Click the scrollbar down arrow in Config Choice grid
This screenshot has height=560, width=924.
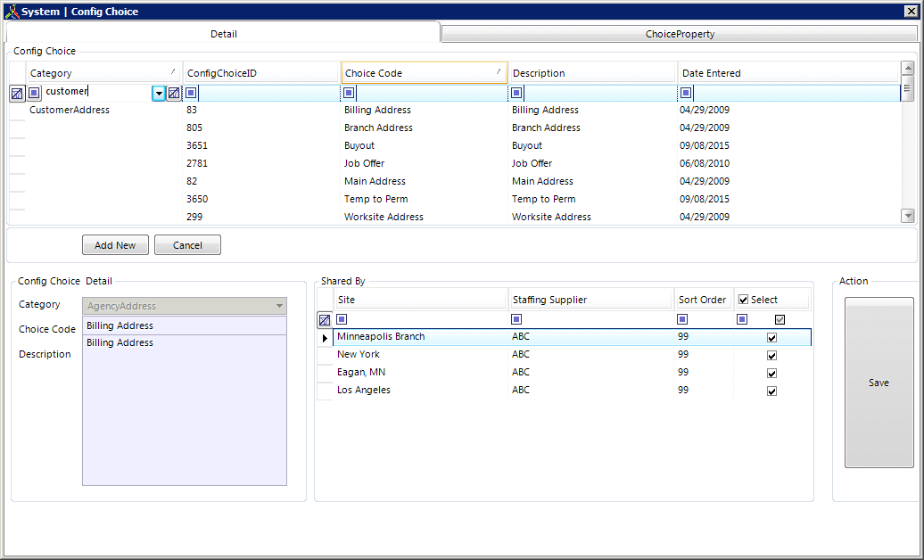point(908,216)
